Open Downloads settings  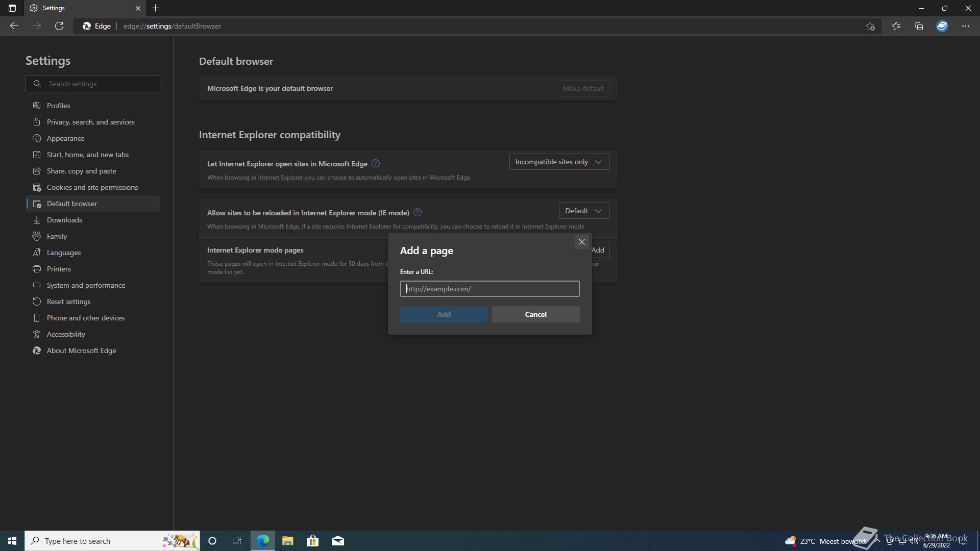click(x=93, y=220)
